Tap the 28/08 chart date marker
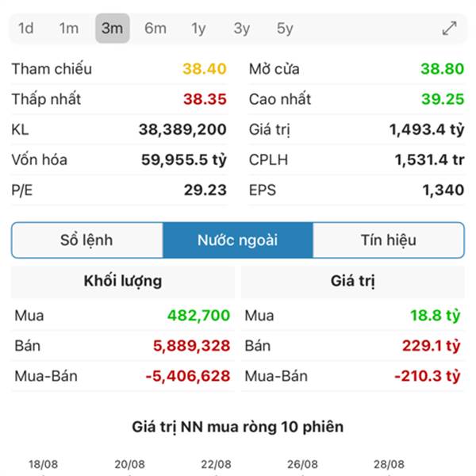Screen dimensions: 476x476 coord(390,464)
